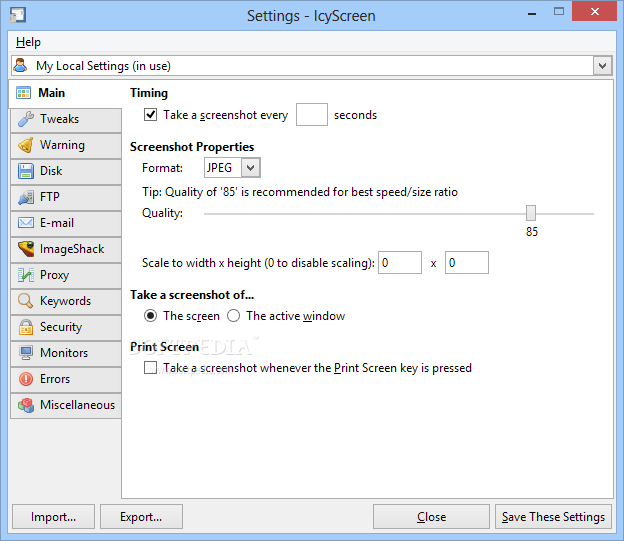Select The active window radio button

pyautogui.click(x=233, y=316)
